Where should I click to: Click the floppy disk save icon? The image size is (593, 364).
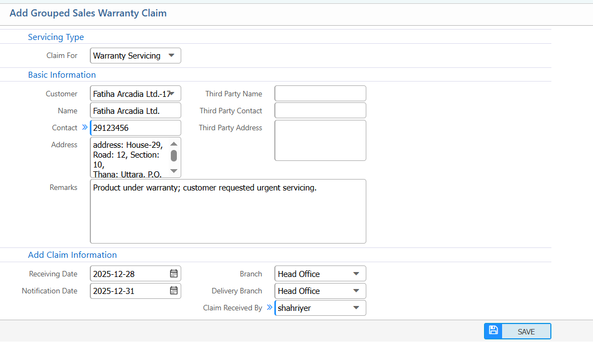click(x=493, y=331)
